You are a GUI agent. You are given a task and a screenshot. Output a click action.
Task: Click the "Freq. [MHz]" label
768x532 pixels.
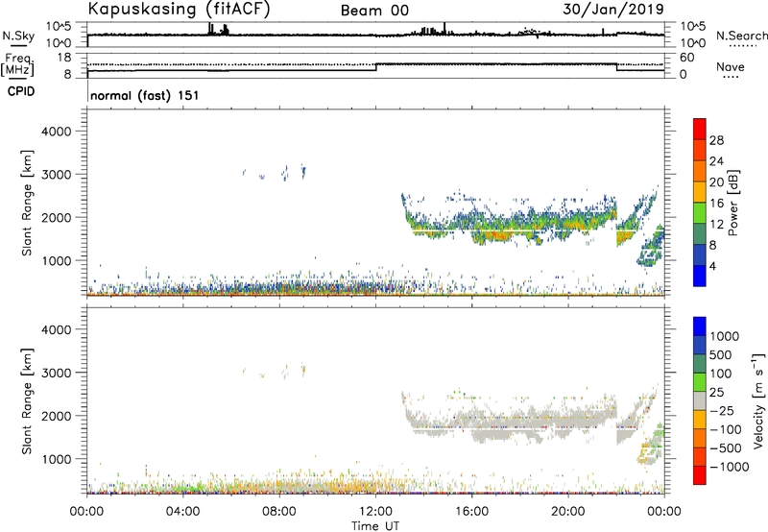pyautogui.click(x=18, y=64)
